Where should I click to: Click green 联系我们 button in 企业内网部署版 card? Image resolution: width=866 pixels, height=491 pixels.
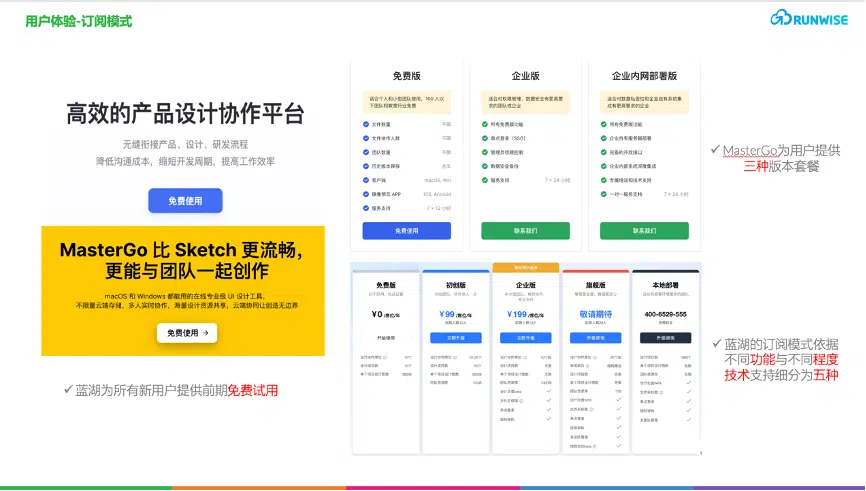(645, 231)
